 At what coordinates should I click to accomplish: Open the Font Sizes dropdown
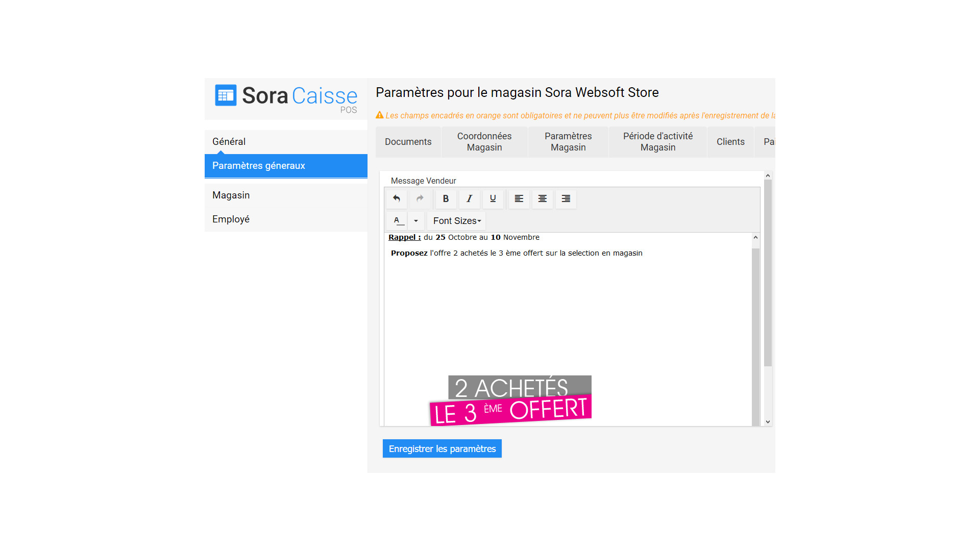pyautogui.click(x=456, y=221)
